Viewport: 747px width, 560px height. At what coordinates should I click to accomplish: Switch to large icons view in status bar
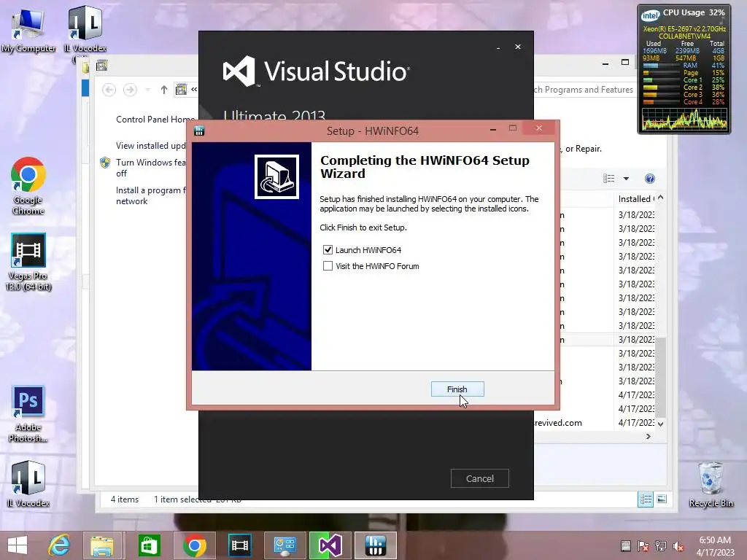(x=662, y=499)
